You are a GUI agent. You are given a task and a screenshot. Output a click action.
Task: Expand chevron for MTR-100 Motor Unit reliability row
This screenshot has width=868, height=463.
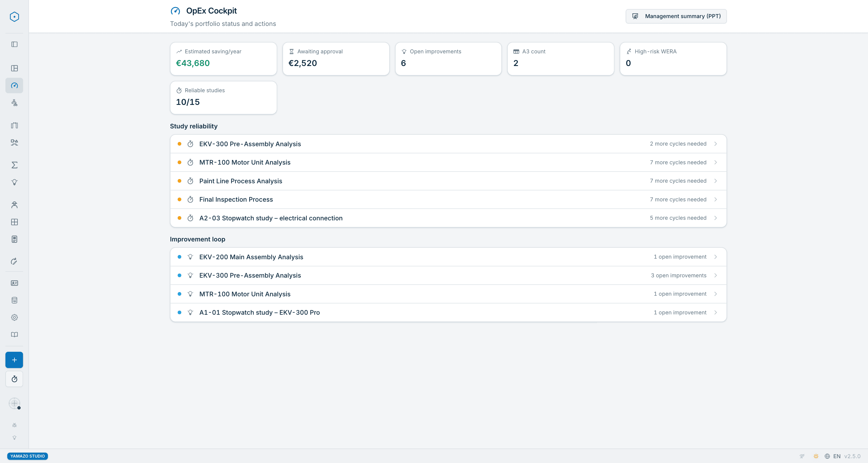(715, 162)
